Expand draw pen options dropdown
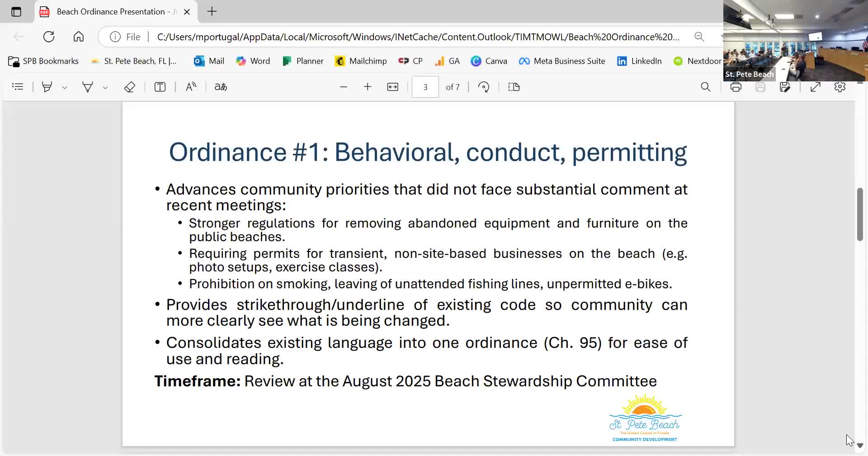868x456 pixels. (x=105, y=87)
